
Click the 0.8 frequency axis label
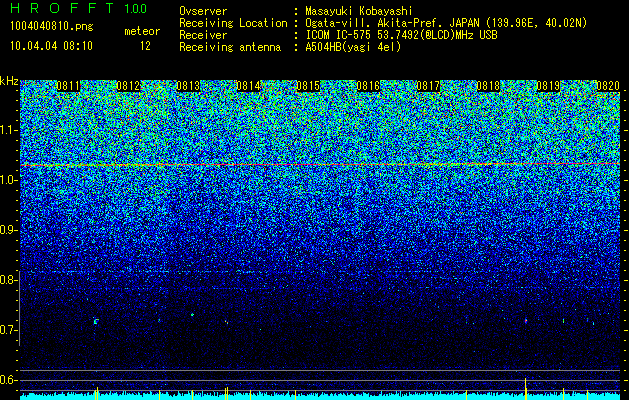(6, 280)
